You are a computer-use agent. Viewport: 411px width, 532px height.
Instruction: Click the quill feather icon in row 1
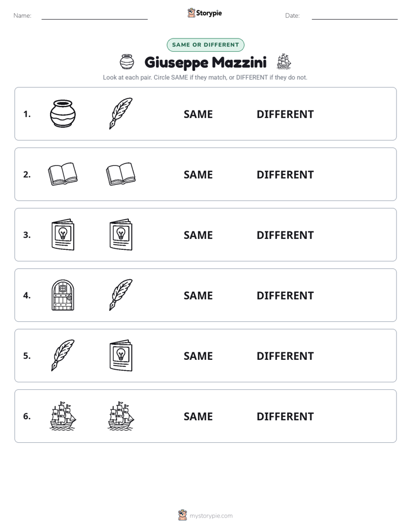coord(121,113)
